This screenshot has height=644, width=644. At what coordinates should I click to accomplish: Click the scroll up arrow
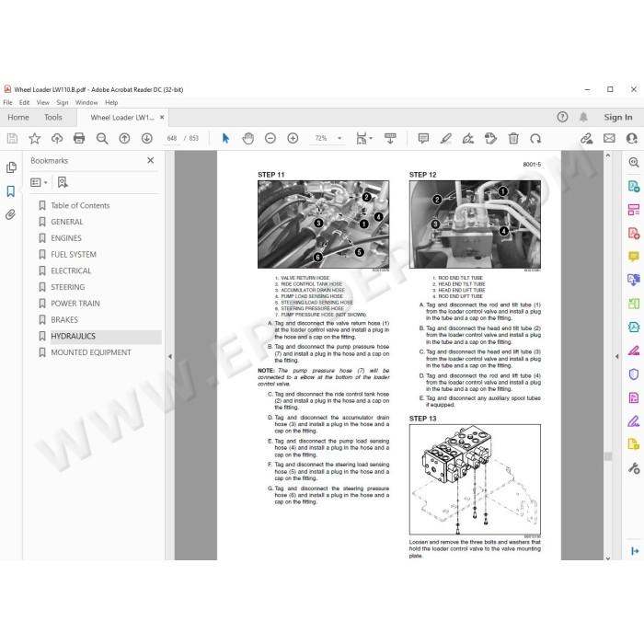pos(608,155)
